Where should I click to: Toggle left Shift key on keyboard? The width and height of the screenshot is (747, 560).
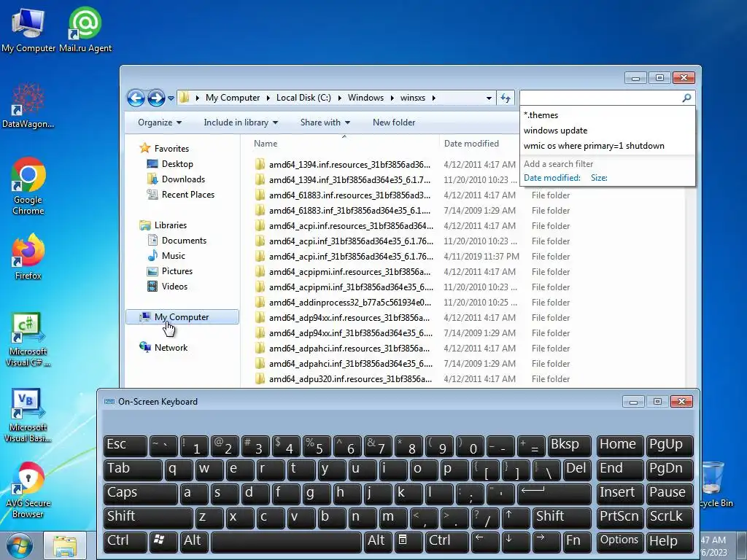pos(148,518)
